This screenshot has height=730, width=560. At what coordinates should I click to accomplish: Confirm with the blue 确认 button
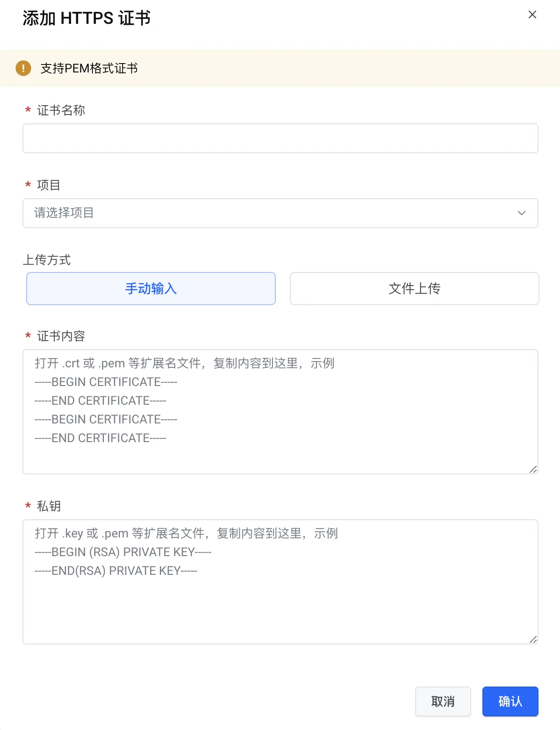pyautogui.click(x=510, y=701)
